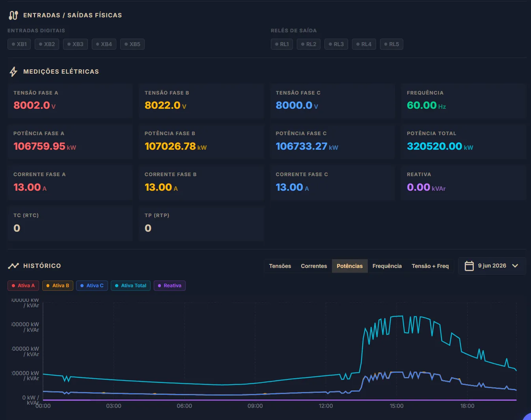Switch to the Correntes tab
This screenshot has width=531, height=420.
(314, 266)
